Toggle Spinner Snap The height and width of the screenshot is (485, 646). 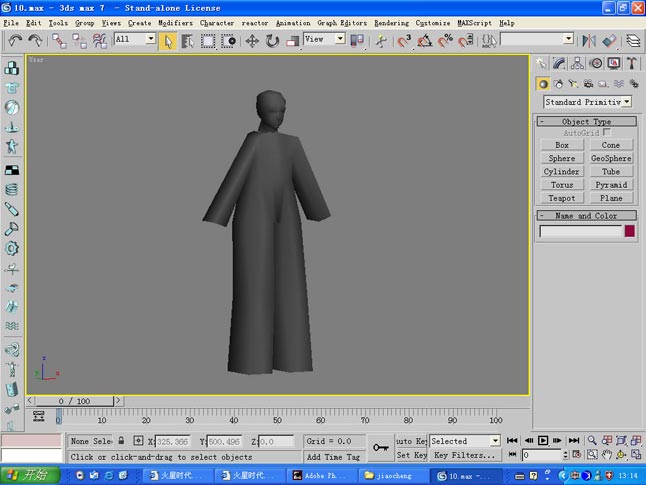(x=466, y=41)
